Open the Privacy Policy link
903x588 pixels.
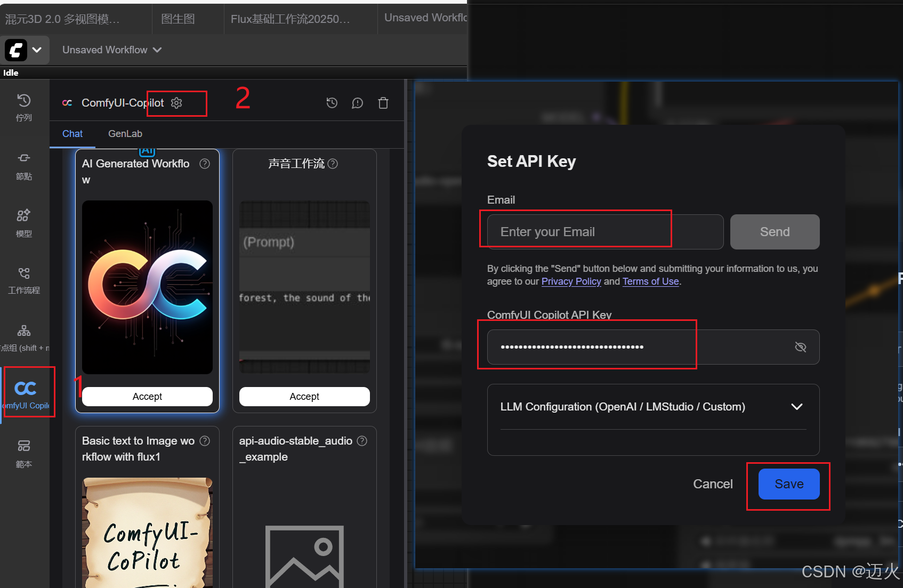click(x=571, y=281)
